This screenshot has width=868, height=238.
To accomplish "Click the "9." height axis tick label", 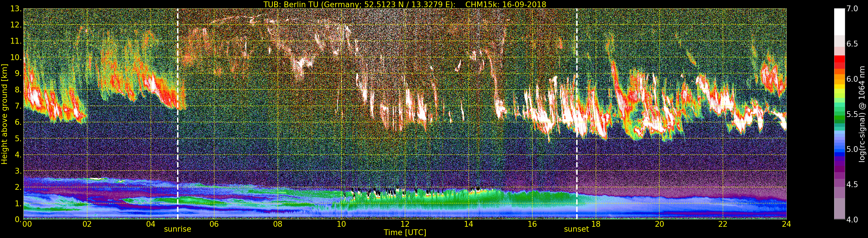I will tap(18, 73).
